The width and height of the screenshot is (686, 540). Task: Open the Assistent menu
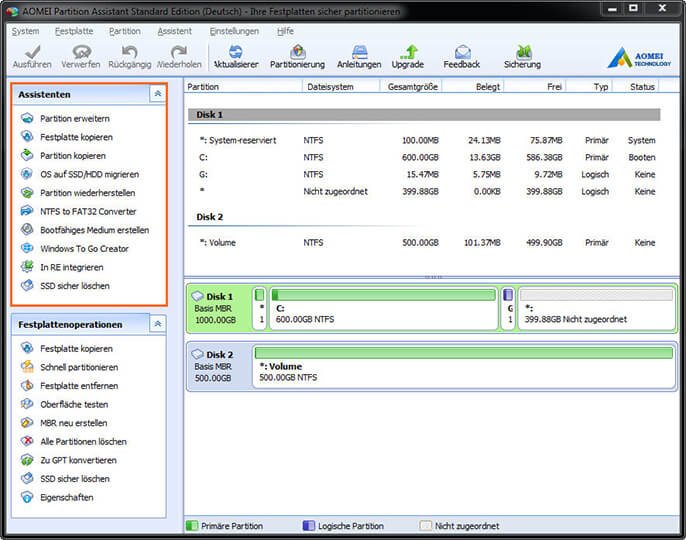pos(175,31)
